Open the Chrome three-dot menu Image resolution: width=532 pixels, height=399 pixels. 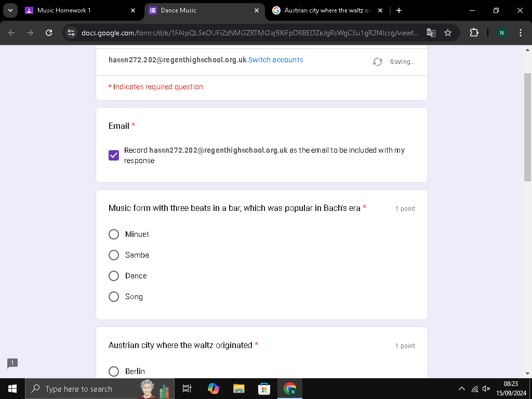tap(520, 33)
